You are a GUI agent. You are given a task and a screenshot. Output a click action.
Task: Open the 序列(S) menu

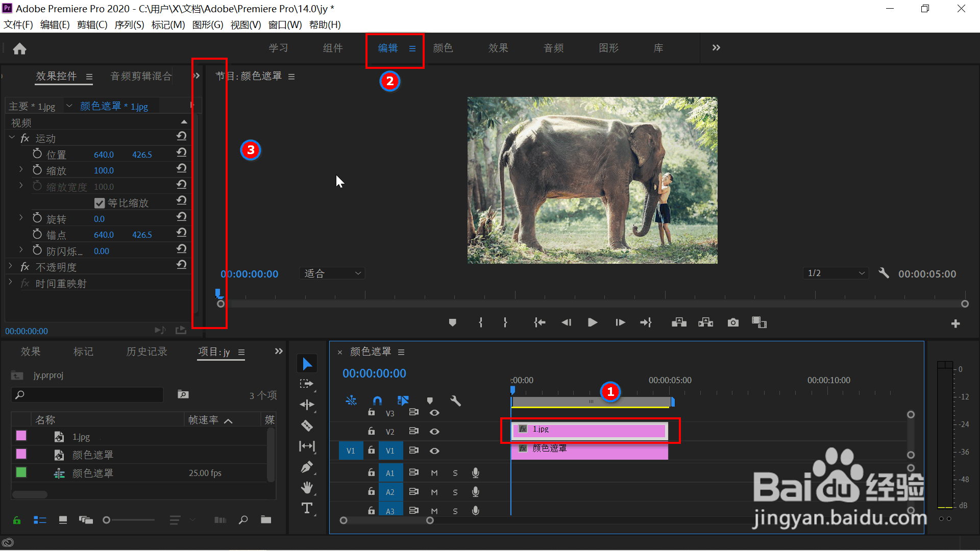click(129, 25)
